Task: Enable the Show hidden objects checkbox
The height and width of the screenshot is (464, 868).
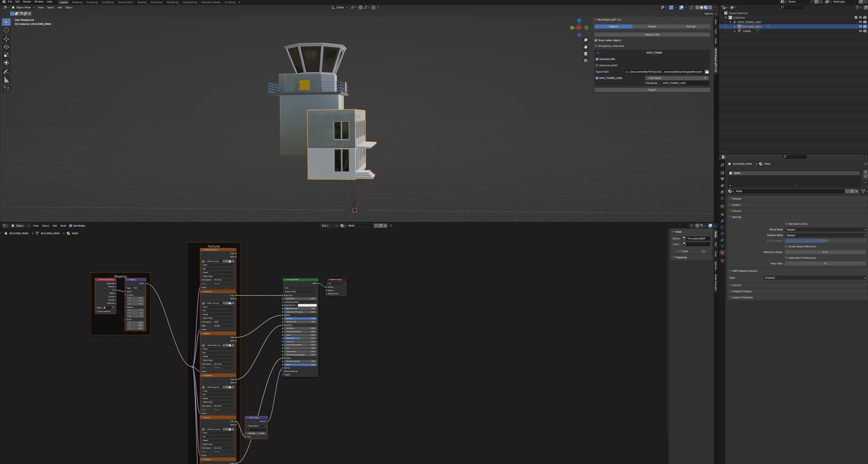Action: click(x=596, y=40)
